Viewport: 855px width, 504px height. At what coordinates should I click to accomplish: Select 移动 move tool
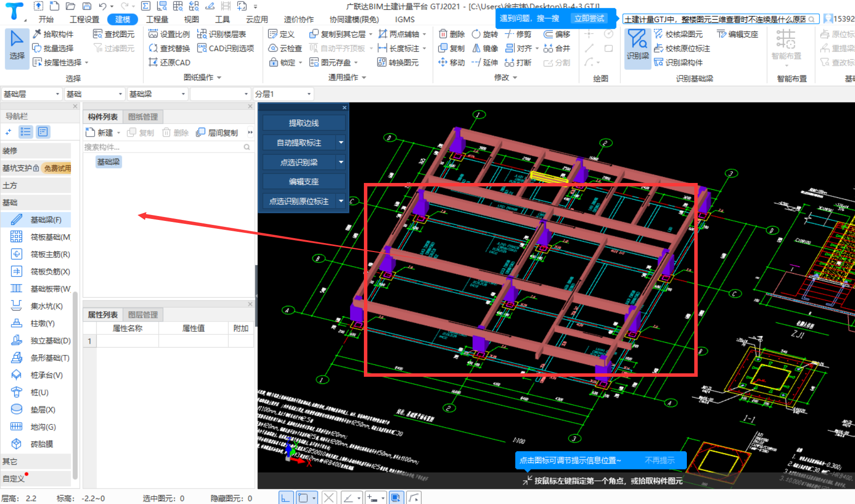(x=452, y=63)
